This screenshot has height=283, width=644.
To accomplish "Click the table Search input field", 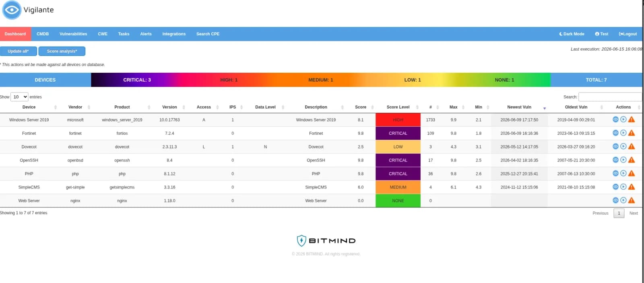I will [x=610, y=97].
